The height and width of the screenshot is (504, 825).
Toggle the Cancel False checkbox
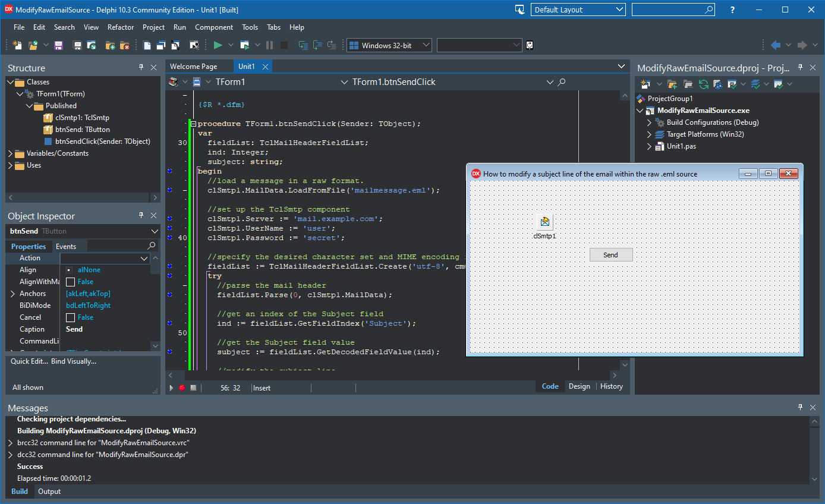70,317
